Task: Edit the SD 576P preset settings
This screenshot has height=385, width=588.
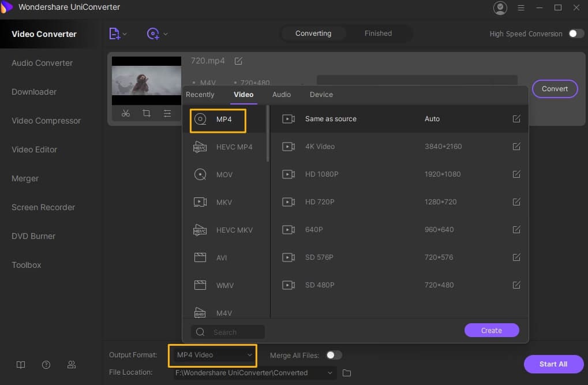Action: [516, 257]
